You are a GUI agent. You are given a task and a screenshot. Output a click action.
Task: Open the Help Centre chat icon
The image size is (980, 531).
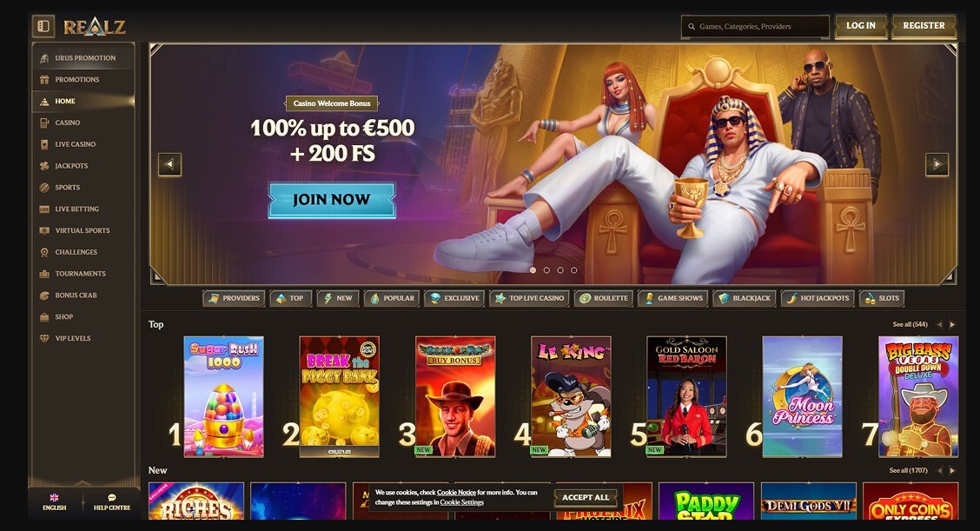point(112,498)
